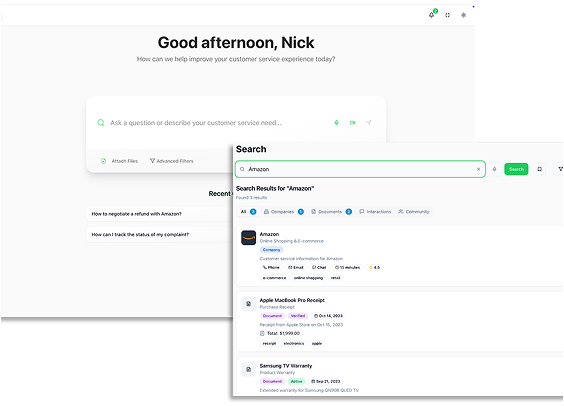The height and width of the screenshot is (406, 564).
Task: Click the green Search button
Action: (x=516, y=169)
